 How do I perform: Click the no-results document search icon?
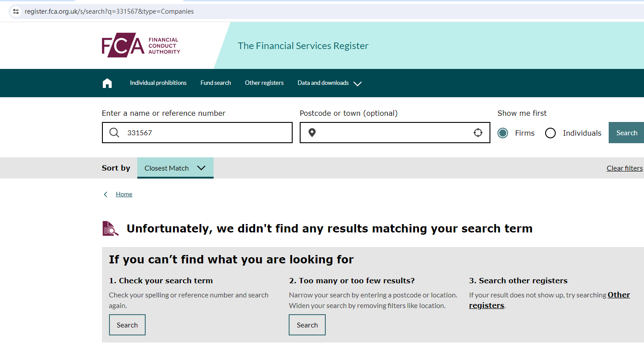[110, 228]
